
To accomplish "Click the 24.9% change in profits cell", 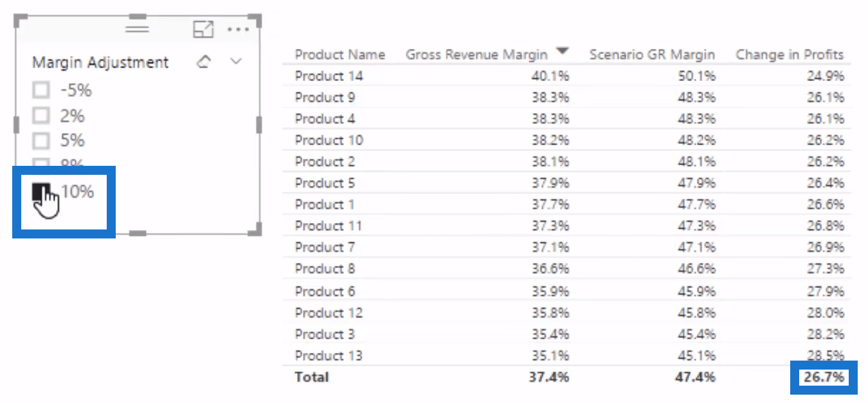I will 826,76.
